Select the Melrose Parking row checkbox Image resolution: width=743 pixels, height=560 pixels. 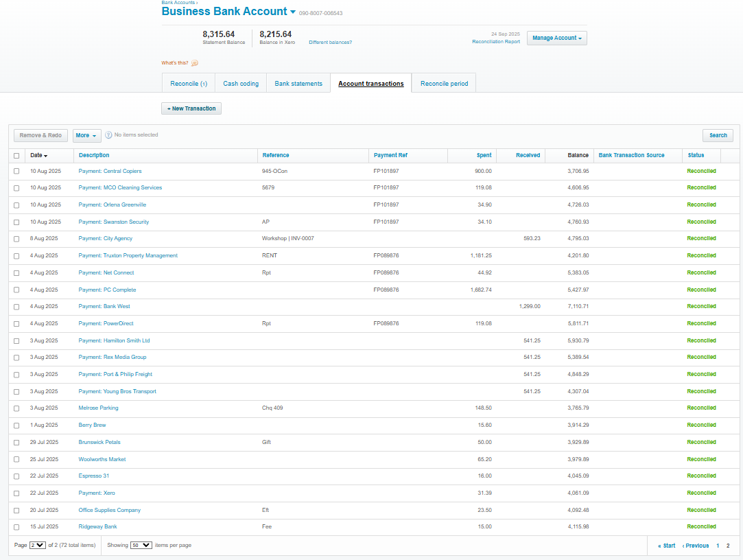tap(16, 408)
